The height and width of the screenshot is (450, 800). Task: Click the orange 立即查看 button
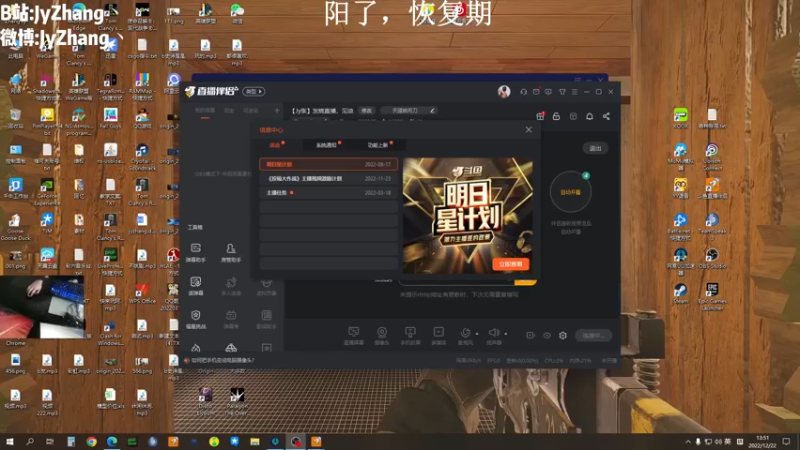pyautogui.click(x=510, y=264)
